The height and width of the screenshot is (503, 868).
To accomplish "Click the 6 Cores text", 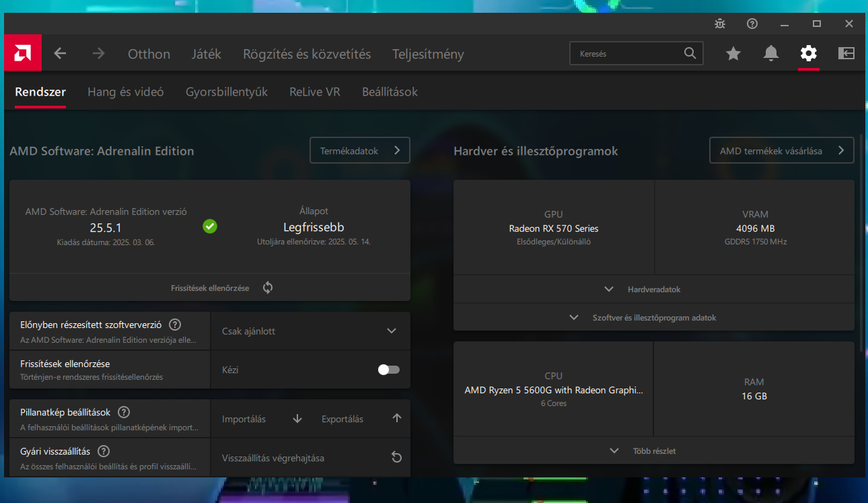I will tap(554, 403).
